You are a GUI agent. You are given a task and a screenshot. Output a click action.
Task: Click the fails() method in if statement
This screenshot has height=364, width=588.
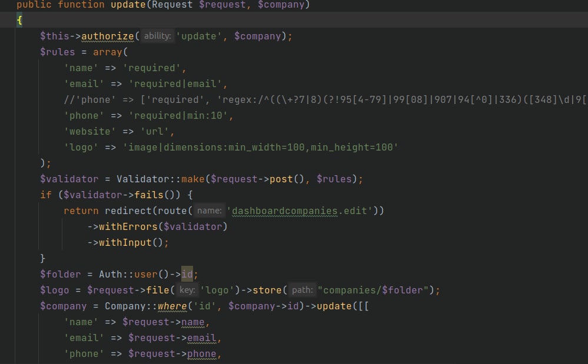click(x=149, y=195)
